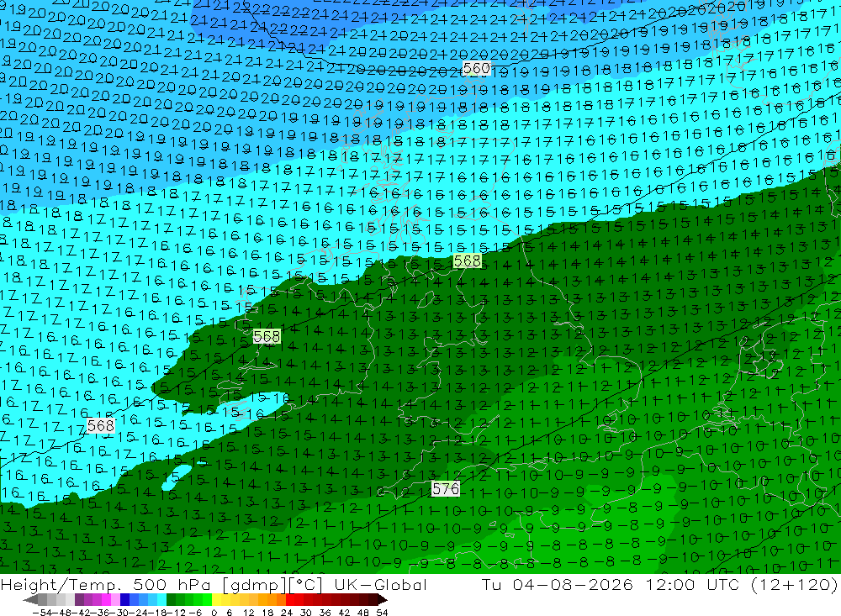
Task: Click the '42' legend value
Action: (344, 613)
